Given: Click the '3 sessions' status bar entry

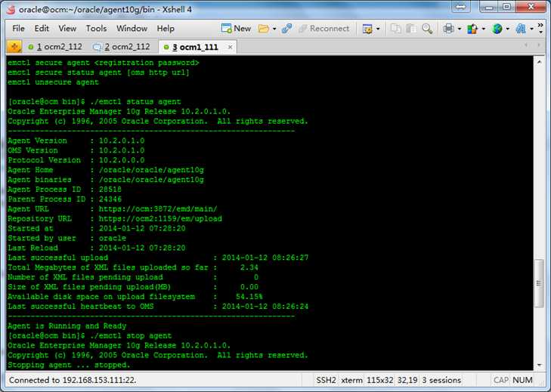Looking at the screenshot, I should pyautogui.click(x=441, y=380).
